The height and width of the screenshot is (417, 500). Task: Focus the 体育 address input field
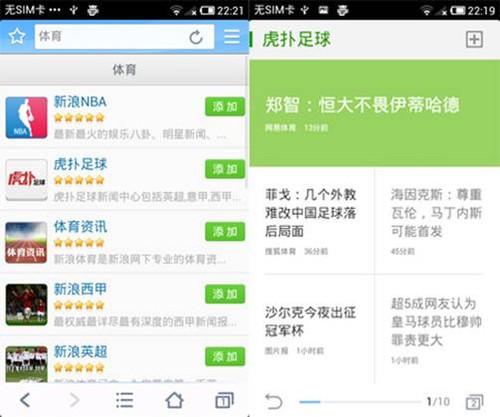tap(112, 37)
